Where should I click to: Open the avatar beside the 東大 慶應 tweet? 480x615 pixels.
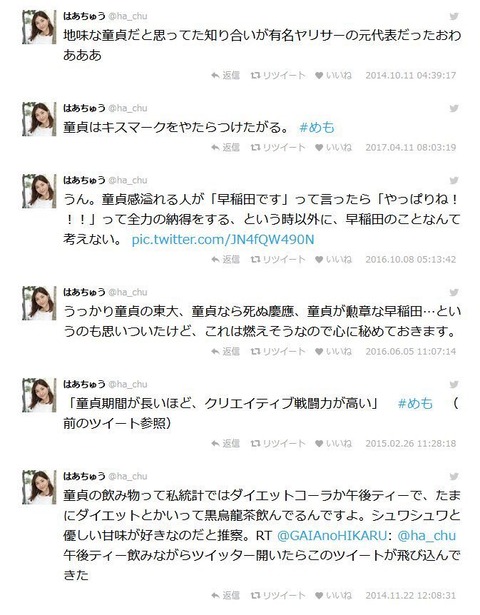pos(39,303)
